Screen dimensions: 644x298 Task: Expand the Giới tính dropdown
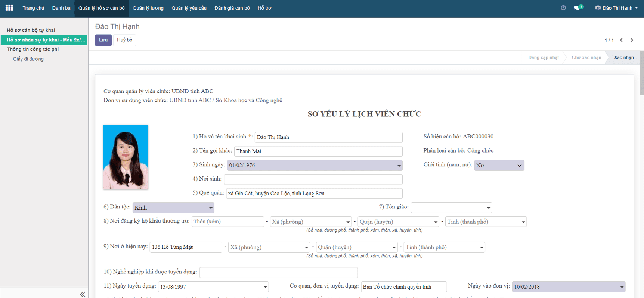pyautogui.click(x=499, y=165)
